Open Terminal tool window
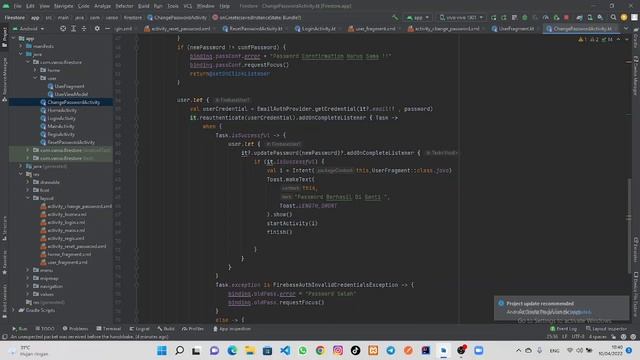 pos(109,329)
